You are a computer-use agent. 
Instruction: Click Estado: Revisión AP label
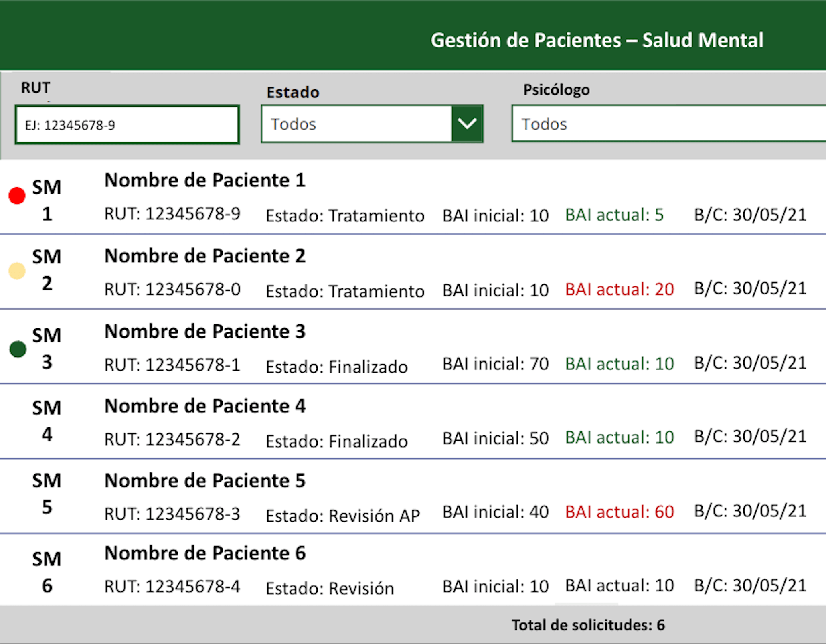343,516
